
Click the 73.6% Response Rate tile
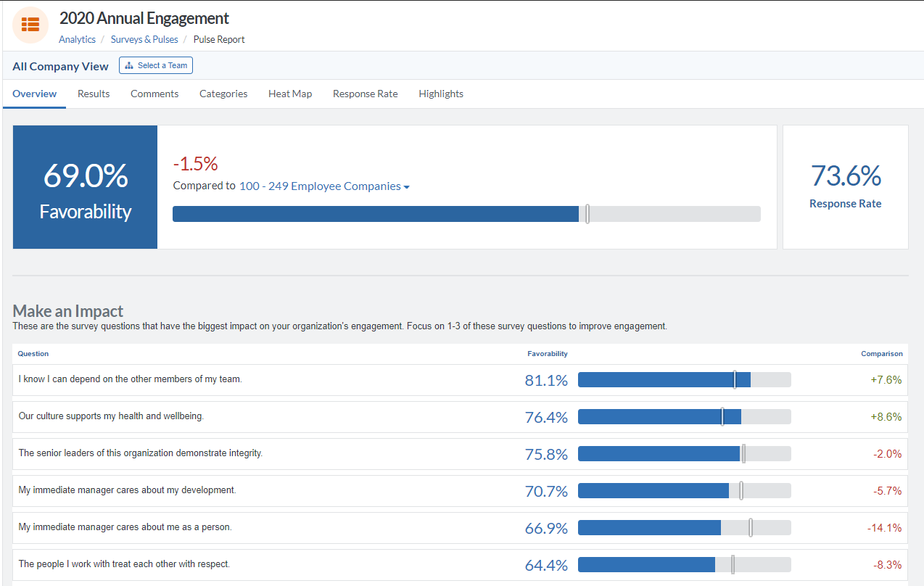tap(845, 186)
